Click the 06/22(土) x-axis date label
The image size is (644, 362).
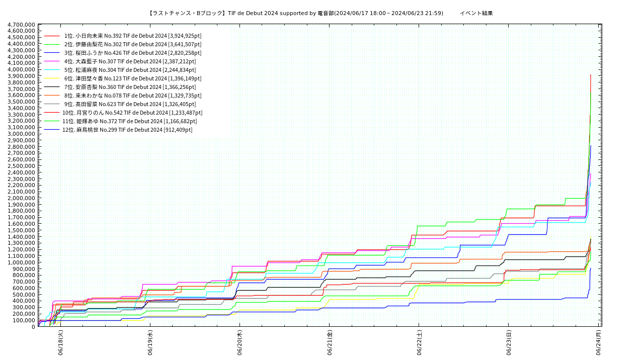[x=419, y=343]
